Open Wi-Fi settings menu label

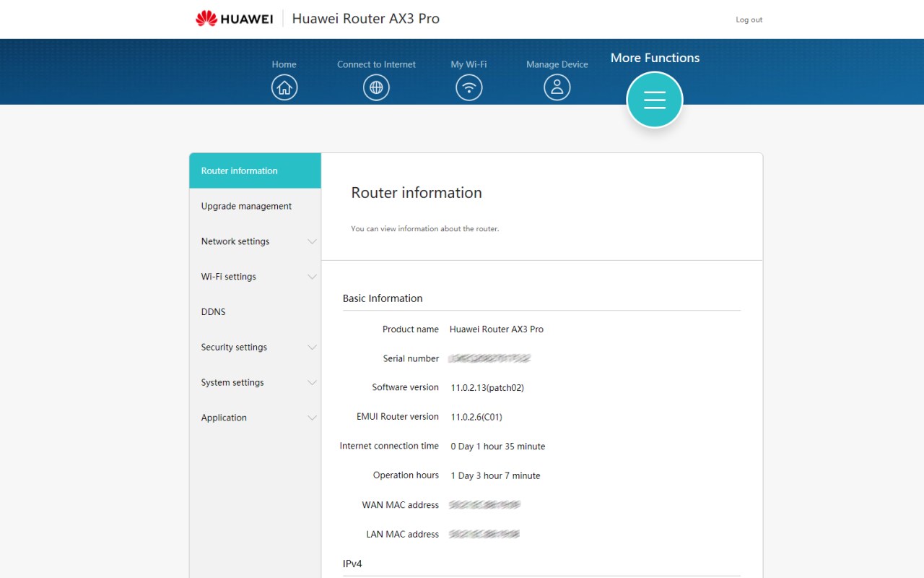[229, 277]
